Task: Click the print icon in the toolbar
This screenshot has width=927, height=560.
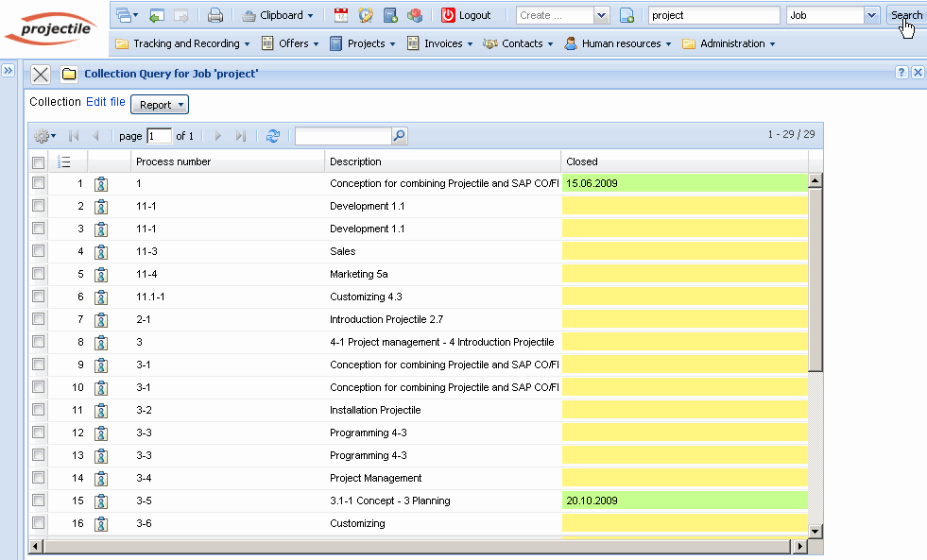Action: pos(215,15)
